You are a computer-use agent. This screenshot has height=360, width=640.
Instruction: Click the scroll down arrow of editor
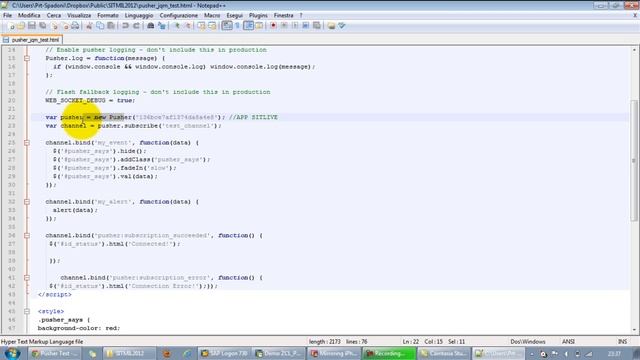[x=634, y=329]
